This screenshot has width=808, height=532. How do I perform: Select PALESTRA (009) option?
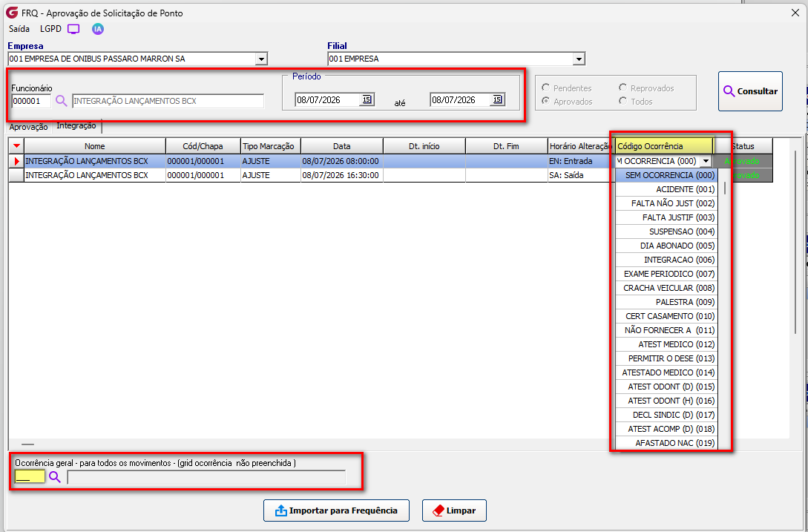666,302
